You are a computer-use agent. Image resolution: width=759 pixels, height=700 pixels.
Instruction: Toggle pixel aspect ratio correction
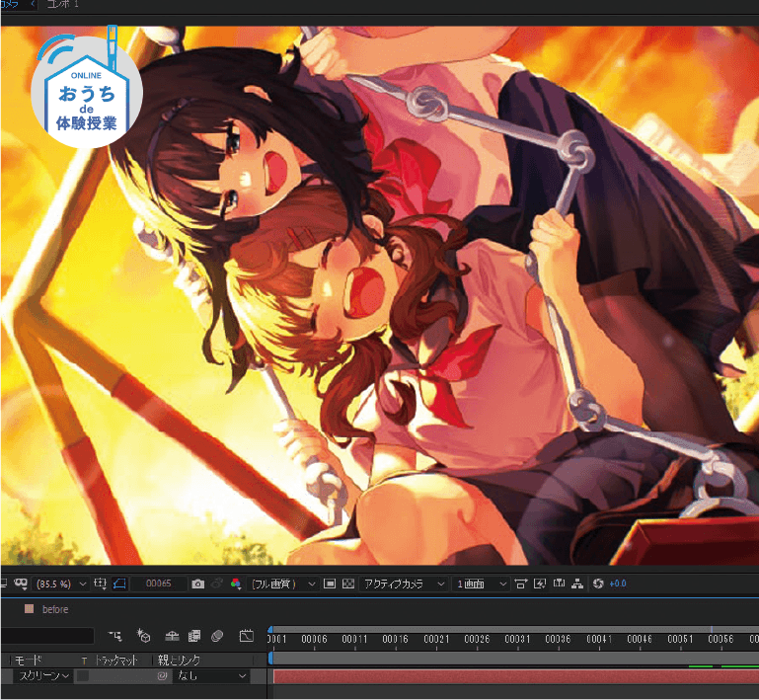pos(520,583)
